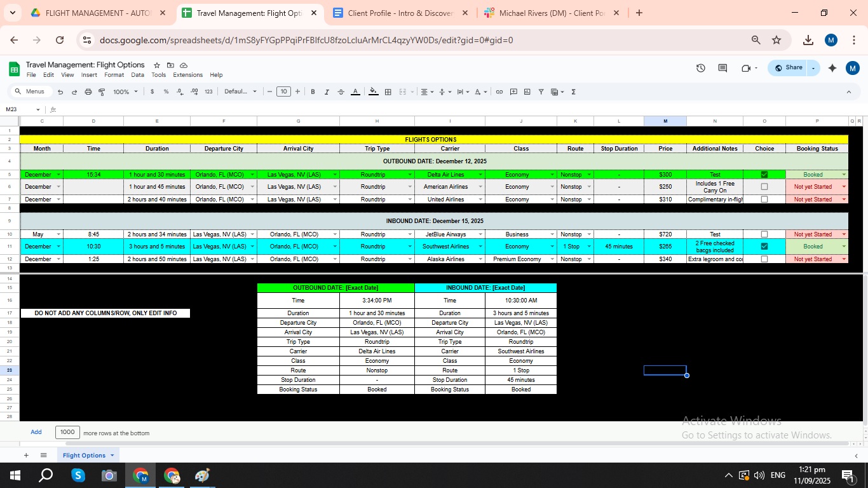Check the American Airlines choice checkbox

(x=764, y=187)
